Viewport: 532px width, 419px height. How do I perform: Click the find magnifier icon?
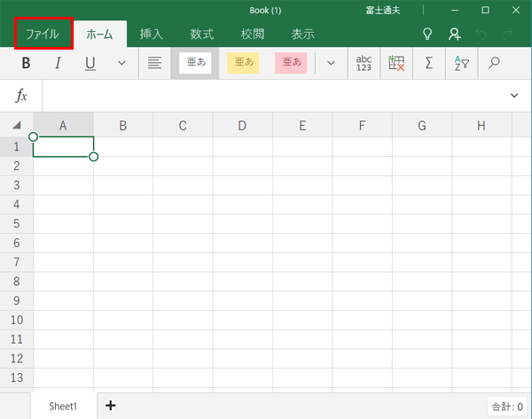(x=494, y=63)
